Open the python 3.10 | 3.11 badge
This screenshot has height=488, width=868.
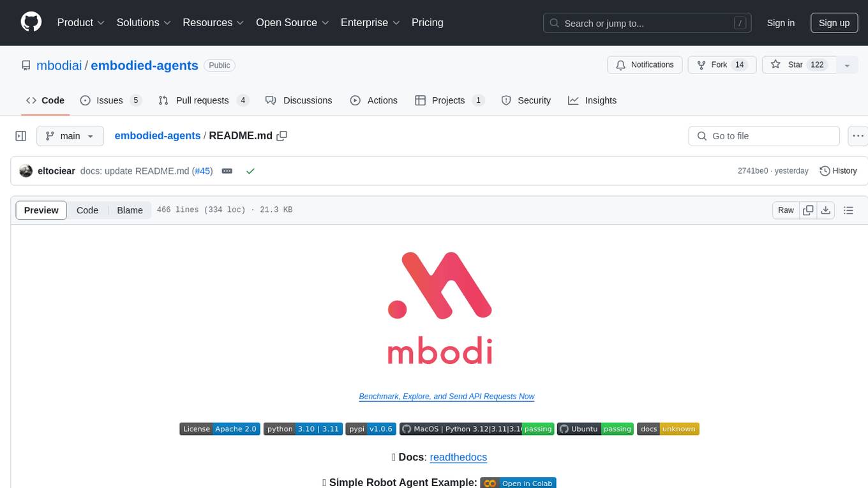tap(303, 429)
